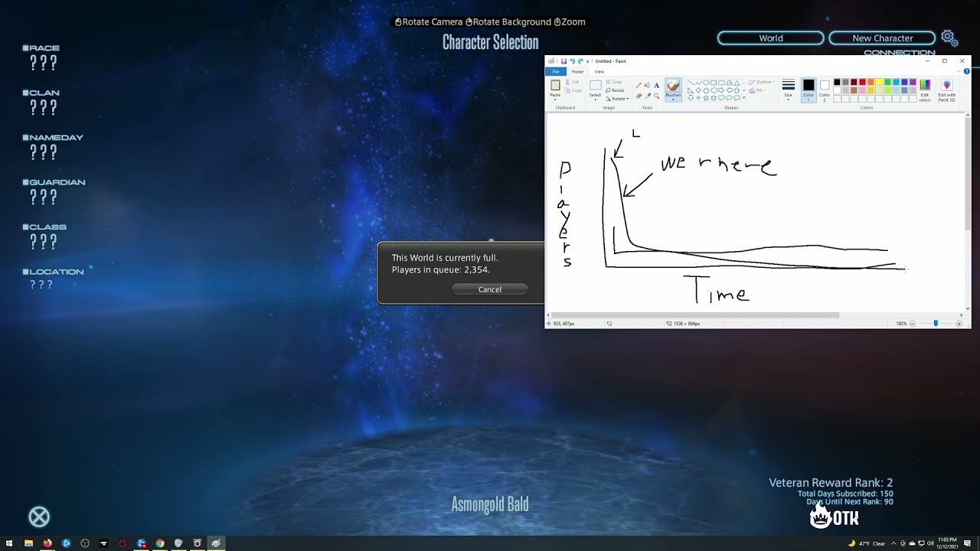Pick the five-point star shape
The height and width of the screenshot is (551, 980).
pos(706,98)
